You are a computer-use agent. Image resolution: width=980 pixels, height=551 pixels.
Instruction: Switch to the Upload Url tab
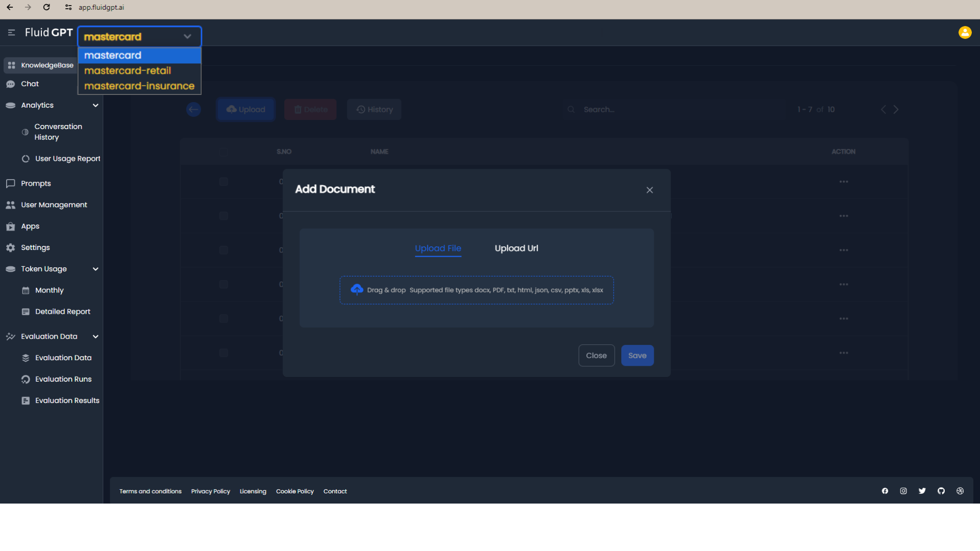coord(516,248)
